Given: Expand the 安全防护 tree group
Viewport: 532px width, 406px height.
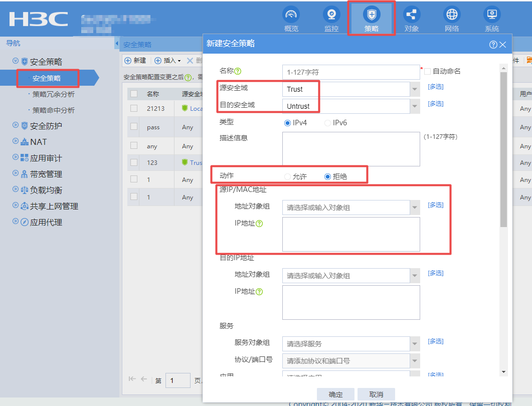Looking at the screenshot, I should click(x=15, y=125).
